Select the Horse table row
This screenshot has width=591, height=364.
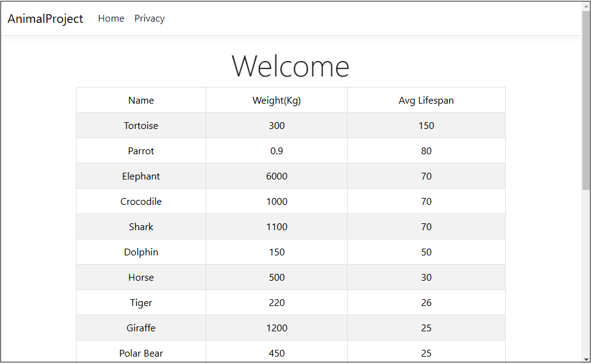point(141,277)
